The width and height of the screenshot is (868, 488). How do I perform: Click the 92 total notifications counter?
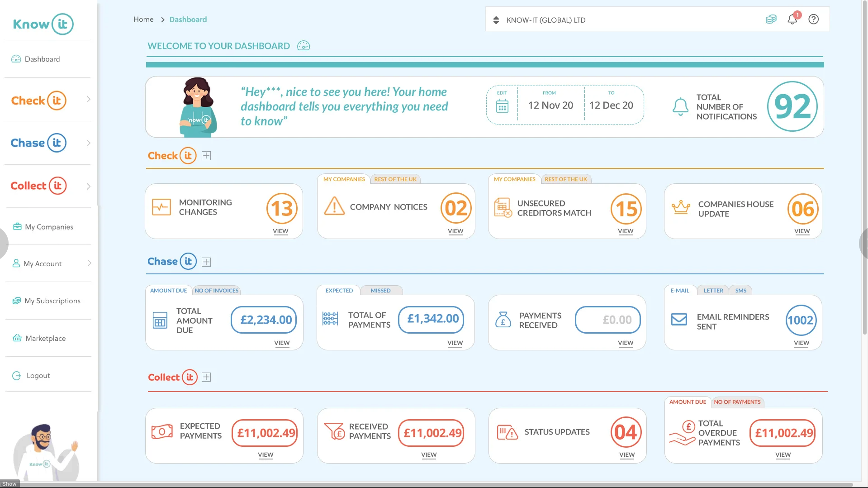[x=792, y=107]
